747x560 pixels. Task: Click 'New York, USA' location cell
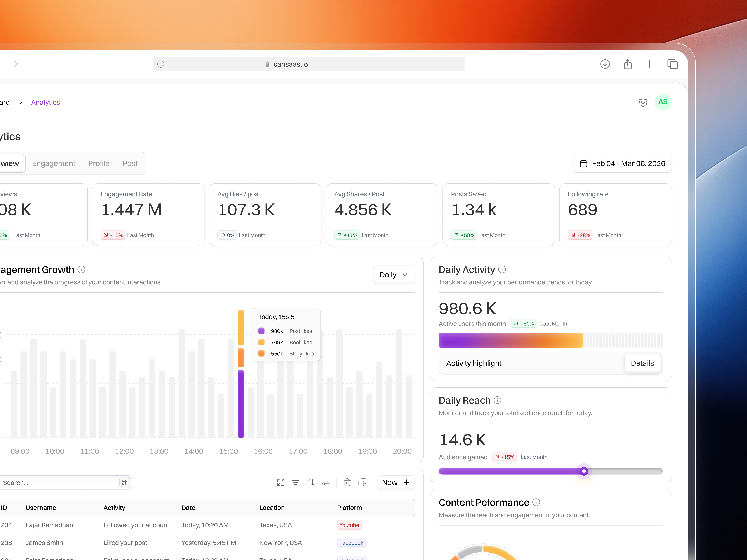[281, 543]
